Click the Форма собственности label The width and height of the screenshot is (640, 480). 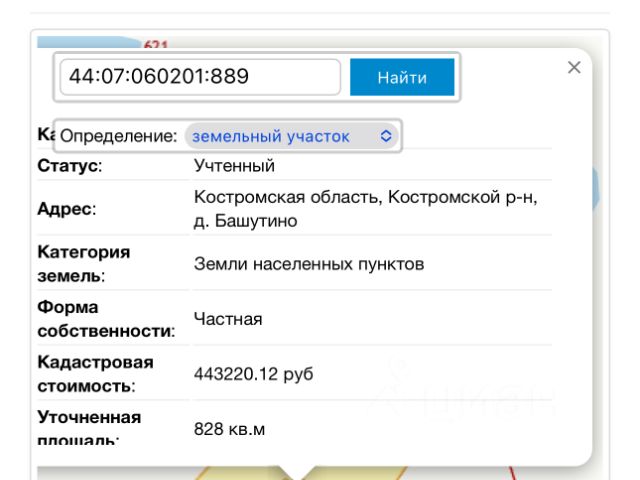pos(106,319)
